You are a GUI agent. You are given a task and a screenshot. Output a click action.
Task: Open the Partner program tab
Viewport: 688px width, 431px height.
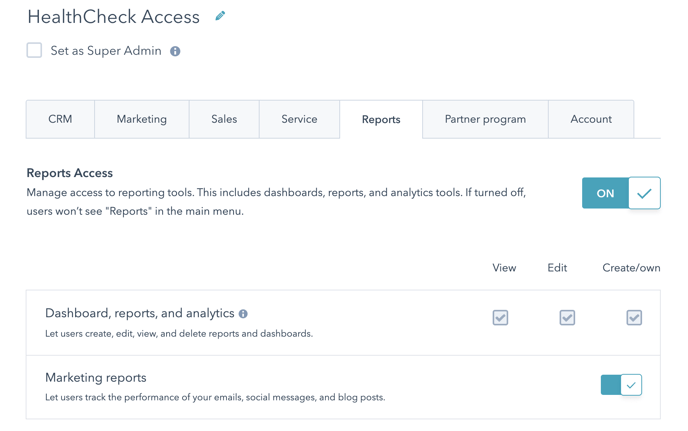(x=485, y=119)
